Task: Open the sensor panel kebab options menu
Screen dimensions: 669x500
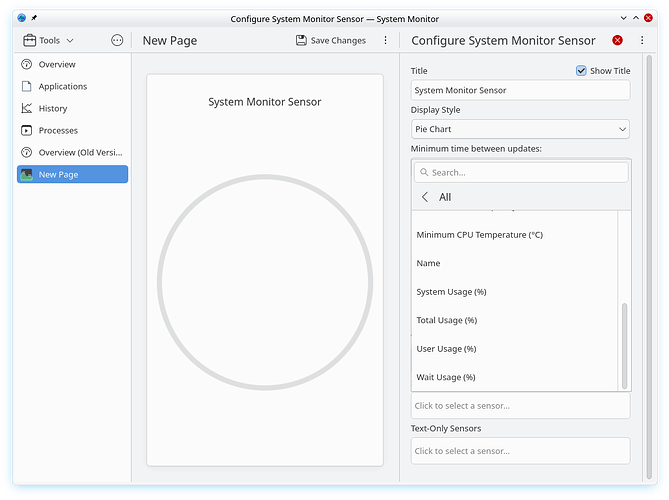Action: [642, 40]
